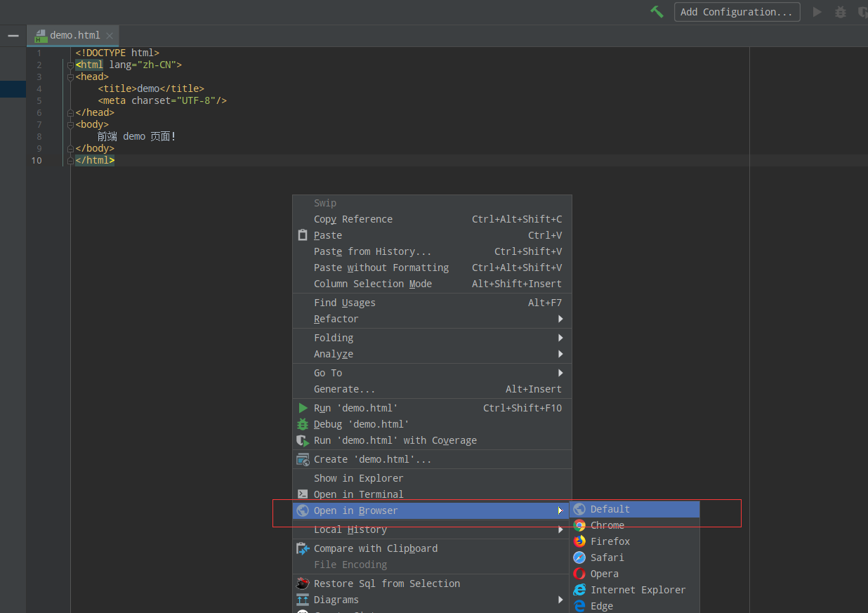This screenshot has height=613, width=868.
Task: Collapse the head tag fold marker
Action: 70,77
